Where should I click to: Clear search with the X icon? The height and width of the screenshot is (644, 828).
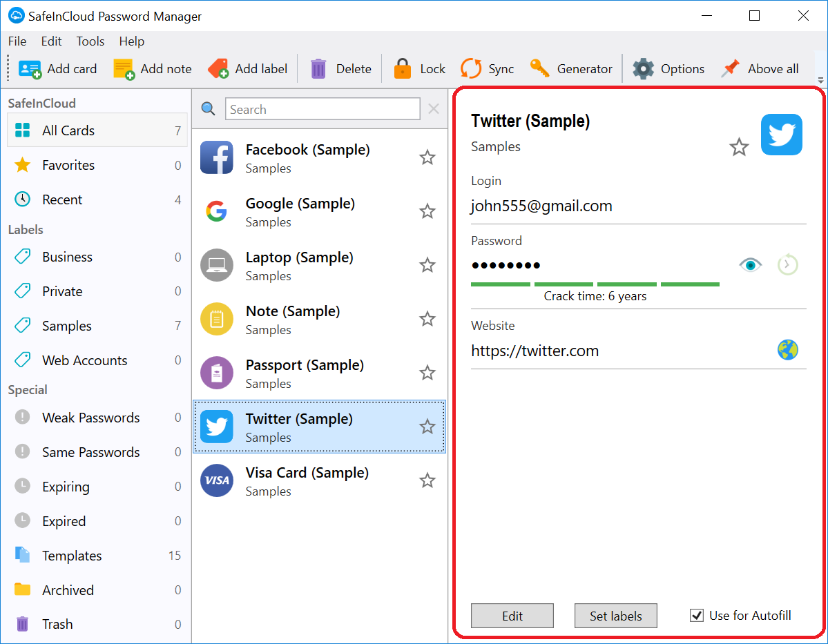tap(434, 109)
